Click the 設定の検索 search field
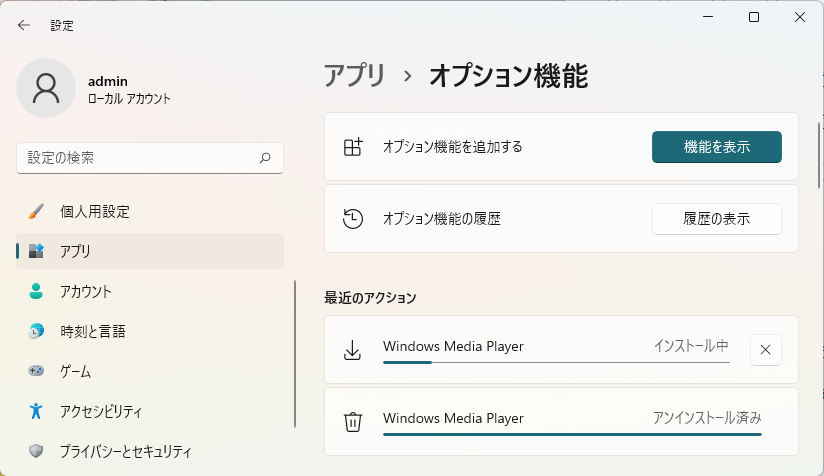 click(138, 158)
